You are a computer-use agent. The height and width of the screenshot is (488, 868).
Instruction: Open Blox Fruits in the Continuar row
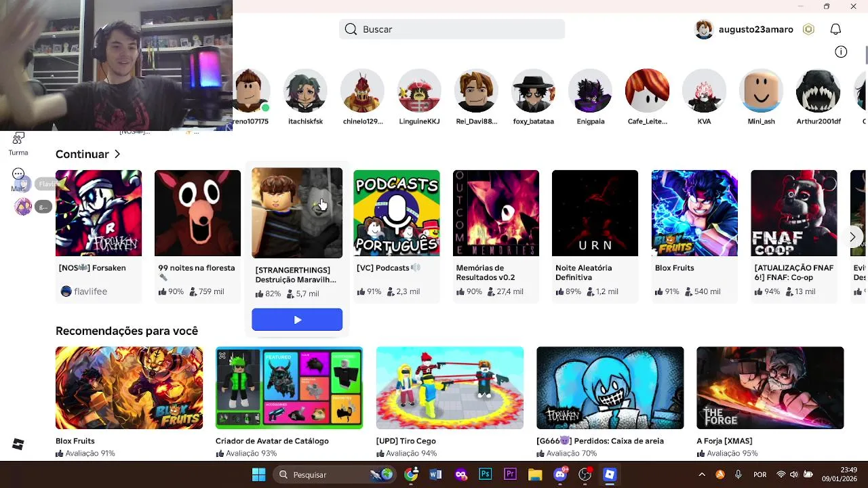[694, 213]
